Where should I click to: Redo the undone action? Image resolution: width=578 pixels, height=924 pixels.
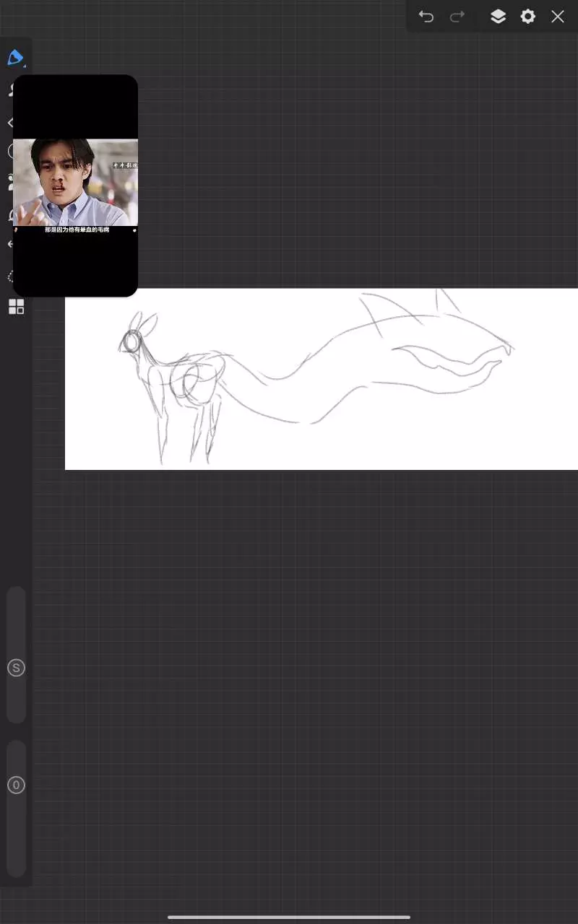click(x=457, y=17)
